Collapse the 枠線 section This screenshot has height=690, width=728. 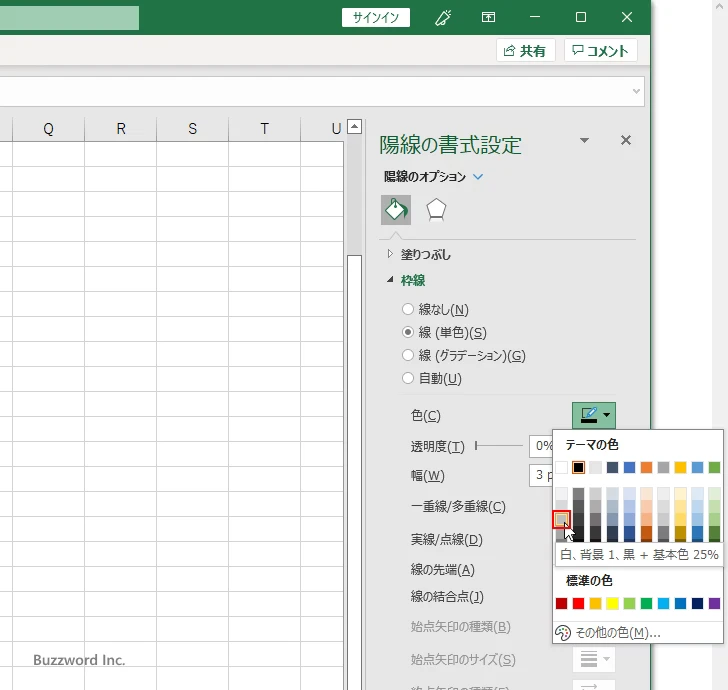click(390, 280)
